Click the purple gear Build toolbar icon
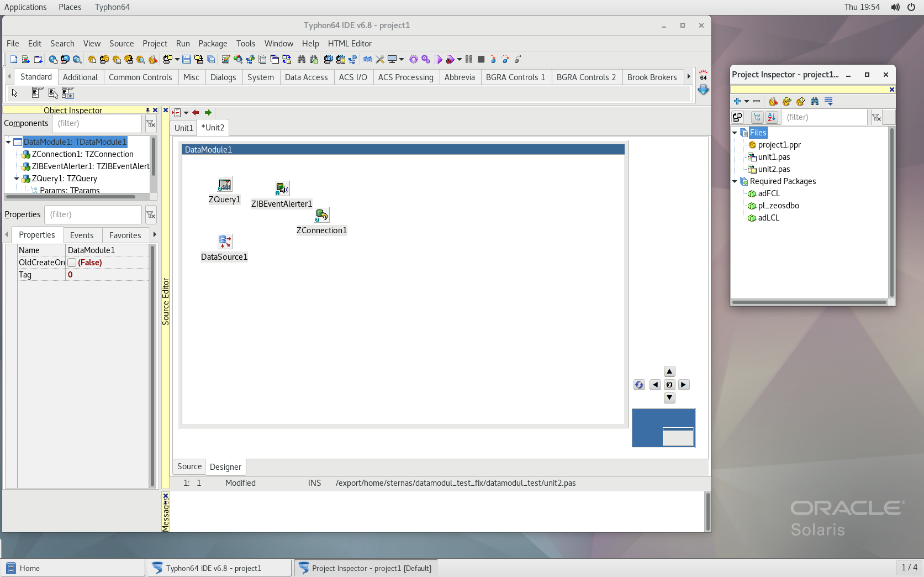The height and width of the screenshot is (577, 924). tap(414, 59)
